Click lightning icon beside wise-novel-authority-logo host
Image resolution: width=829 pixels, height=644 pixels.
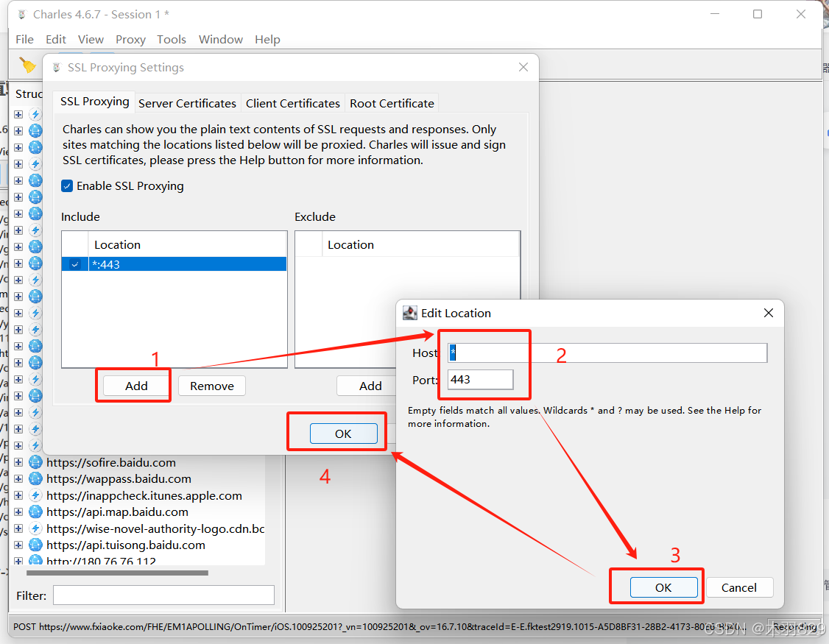tap(35, 528)
